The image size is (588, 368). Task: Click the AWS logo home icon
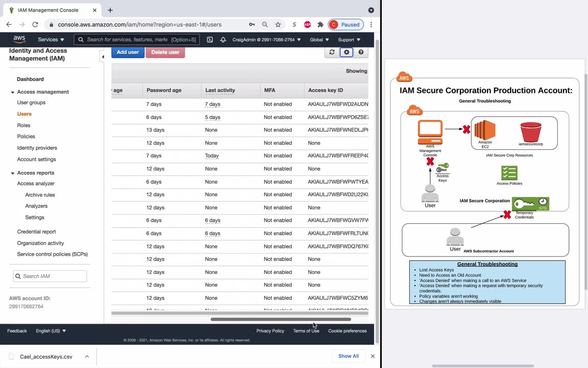pyautogui.click(x=19, y=39)
